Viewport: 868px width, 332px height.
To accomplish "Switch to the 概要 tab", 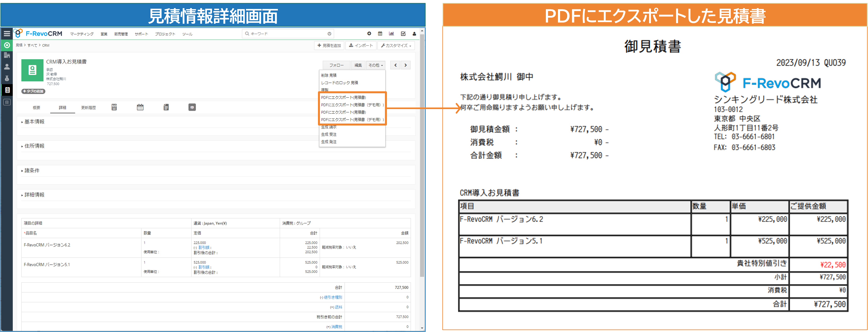I will [36, 108].
